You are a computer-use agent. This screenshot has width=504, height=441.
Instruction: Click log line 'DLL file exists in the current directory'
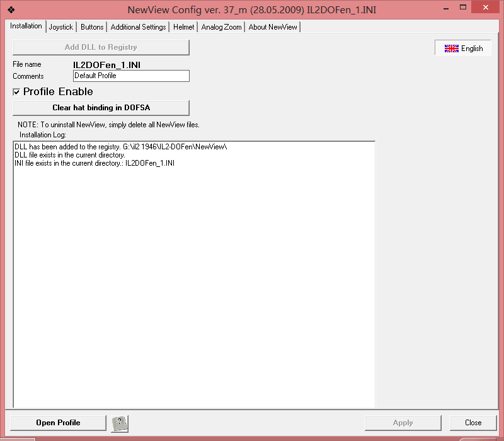coord(70,155)
